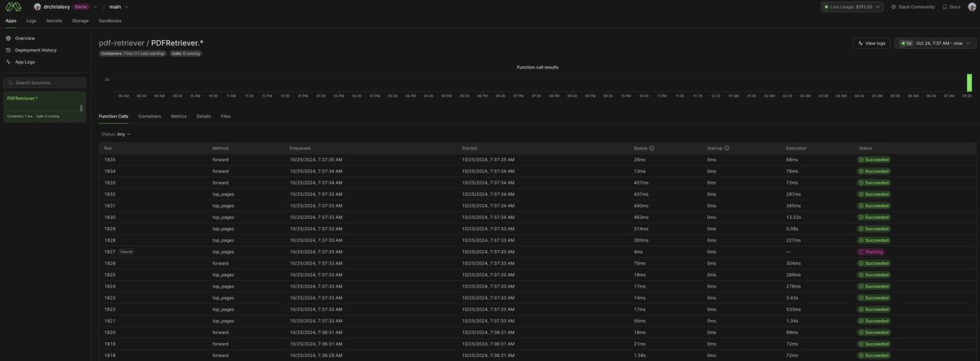980x361 pixels.
Task: Open the profile avatar at top right
Action: click(971, 7)
